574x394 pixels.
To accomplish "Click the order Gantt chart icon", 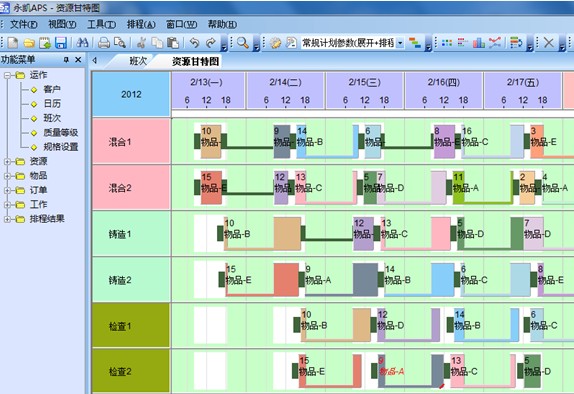I will [463, 43].
